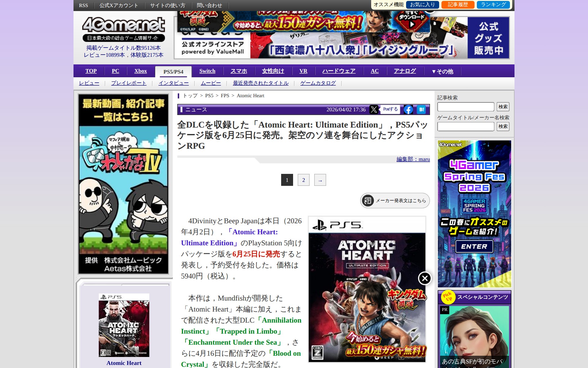Click the article headline text
This screenshot has width=588, height=368.
coord(303,135)
